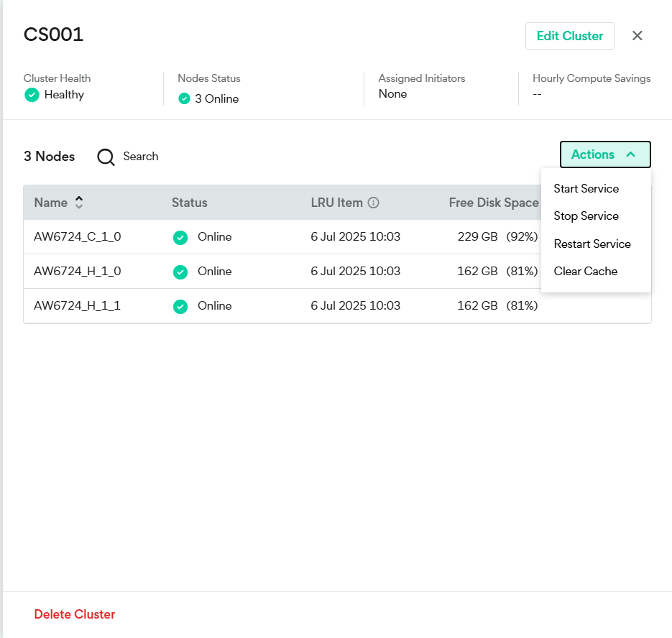Image resolution: width=672 pixels, height=638 pixels.
Task: Click the Search nodes field
Action: (x=141, y=157)
